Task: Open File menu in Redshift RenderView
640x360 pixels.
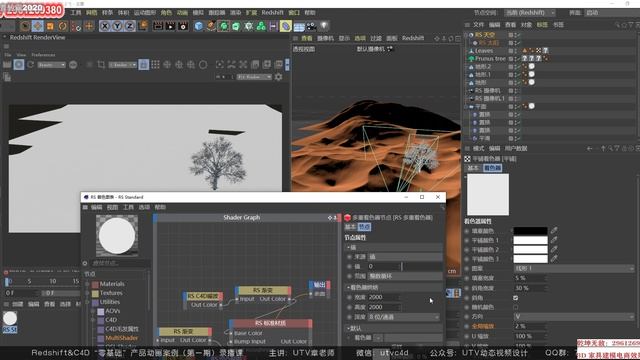Action: (8, 55)
